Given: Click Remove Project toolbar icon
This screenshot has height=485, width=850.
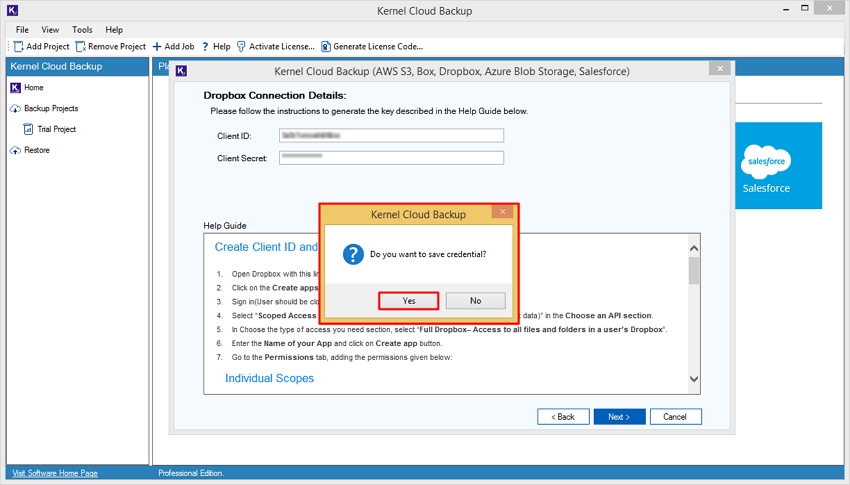Looking at the screenshot, I should (x=80, y=47).
